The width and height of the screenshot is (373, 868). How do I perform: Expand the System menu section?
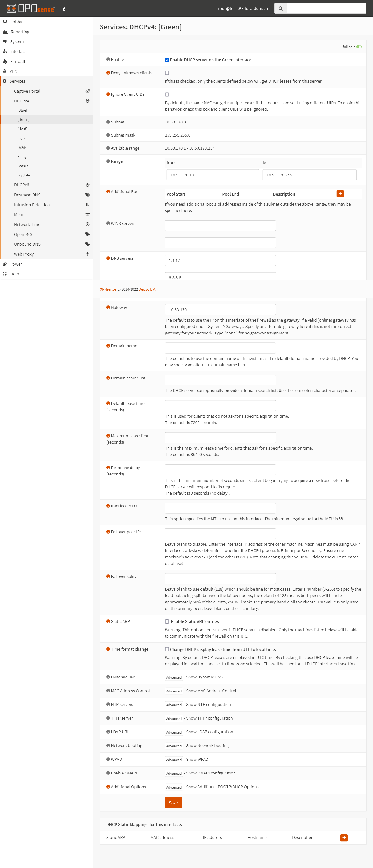point(47,42)
